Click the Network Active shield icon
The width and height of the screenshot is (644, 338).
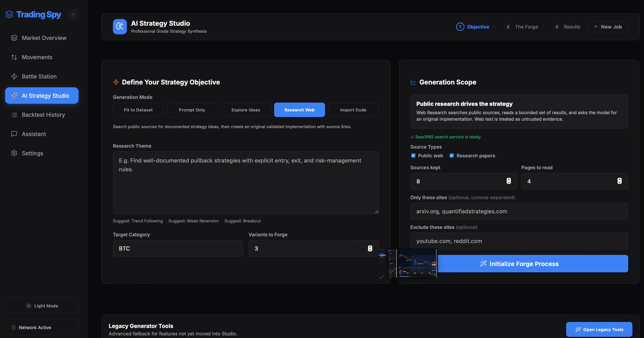(x=14, y=328)
